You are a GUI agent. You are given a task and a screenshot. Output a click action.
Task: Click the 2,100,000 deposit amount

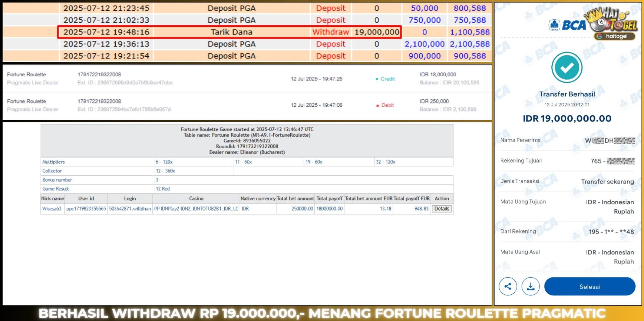click(425, 44)
